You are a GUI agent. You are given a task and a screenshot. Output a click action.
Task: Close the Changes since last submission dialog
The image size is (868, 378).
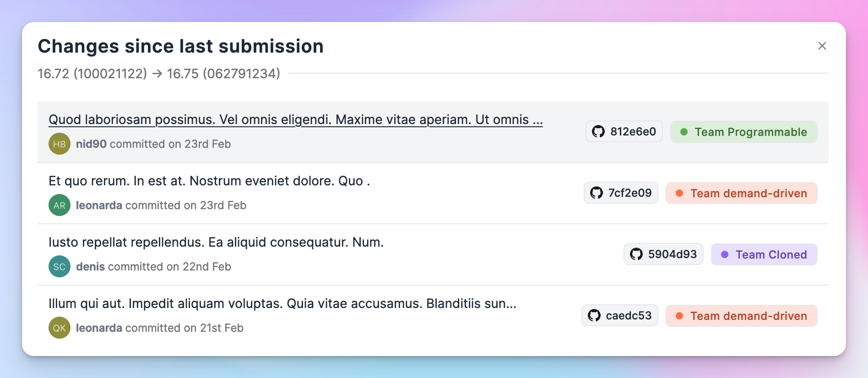pos(822,46)
